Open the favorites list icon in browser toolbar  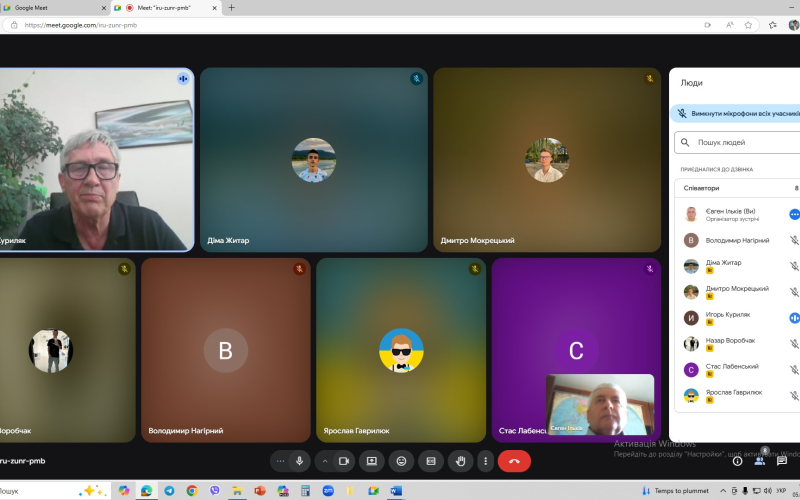(x=772, y=25)
